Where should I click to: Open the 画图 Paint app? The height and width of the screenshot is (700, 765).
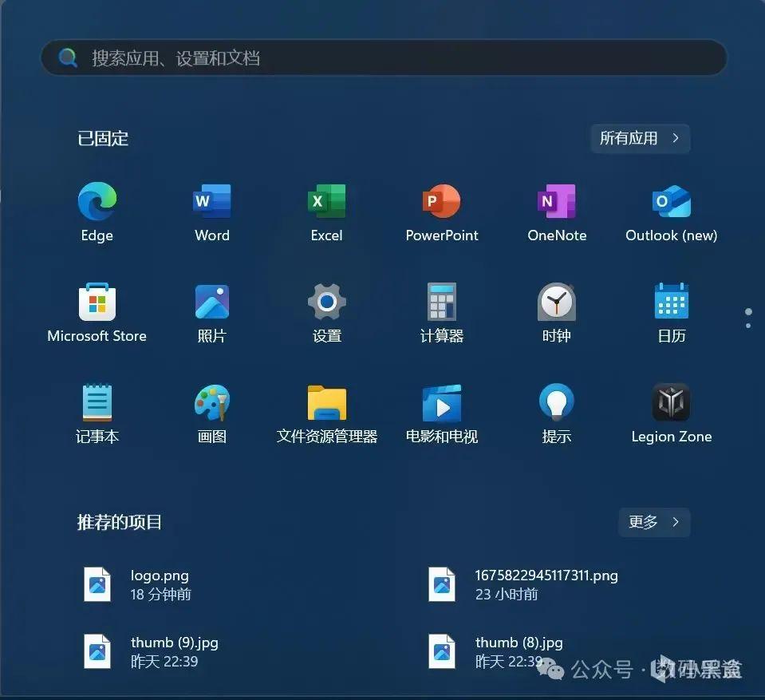211,402
